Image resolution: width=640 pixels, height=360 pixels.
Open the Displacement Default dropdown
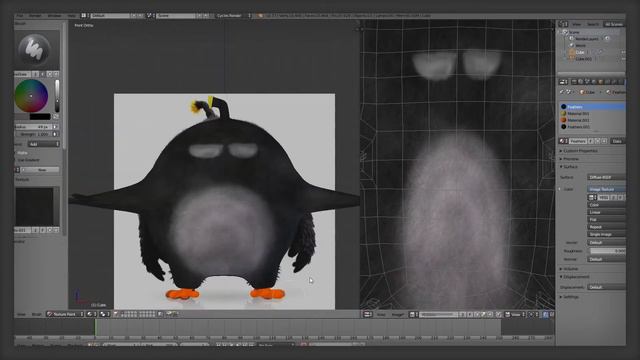coord(607,287)
